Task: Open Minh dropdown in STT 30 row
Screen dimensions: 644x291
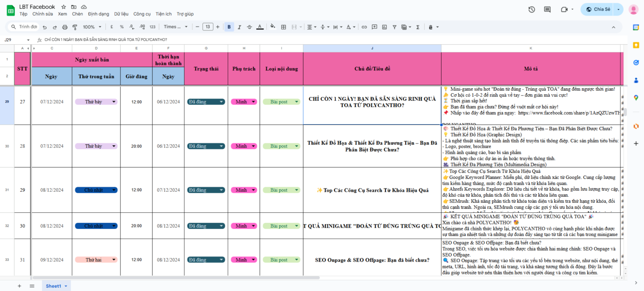Action: pos(253,226)
